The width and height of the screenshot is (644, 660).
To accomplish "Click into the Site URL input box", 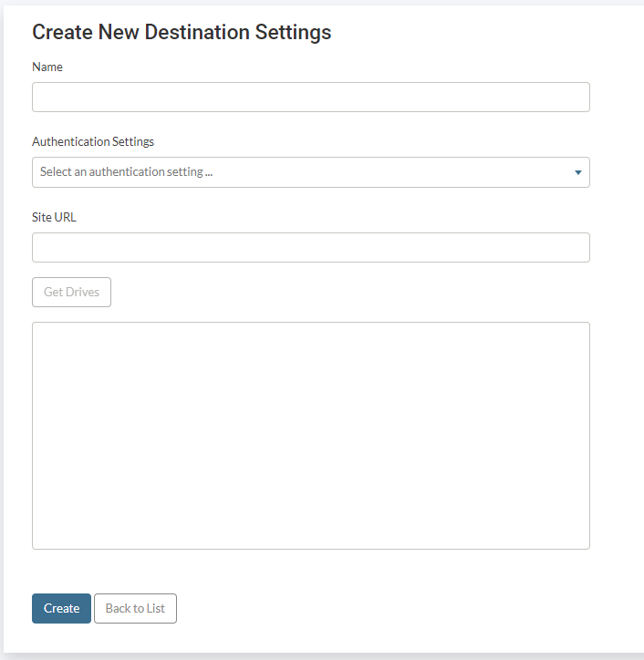I will (310, 248).
